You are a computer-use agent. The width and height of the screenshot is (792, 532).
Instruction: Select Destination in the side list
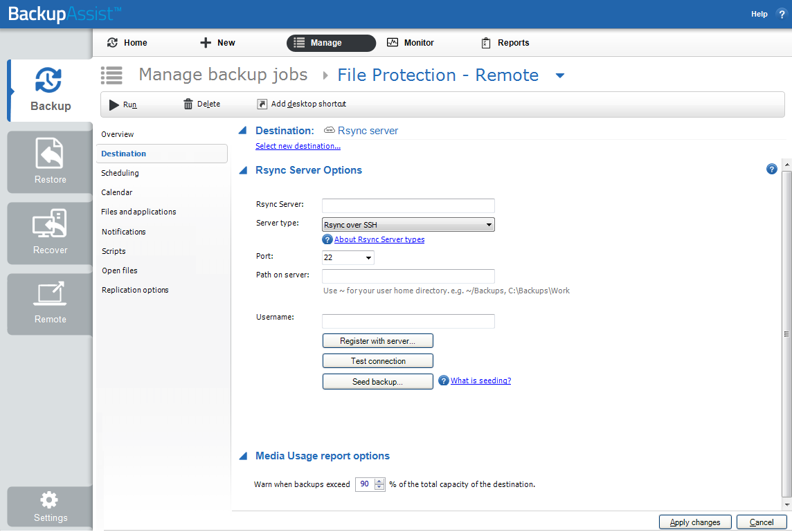(161, 154)
